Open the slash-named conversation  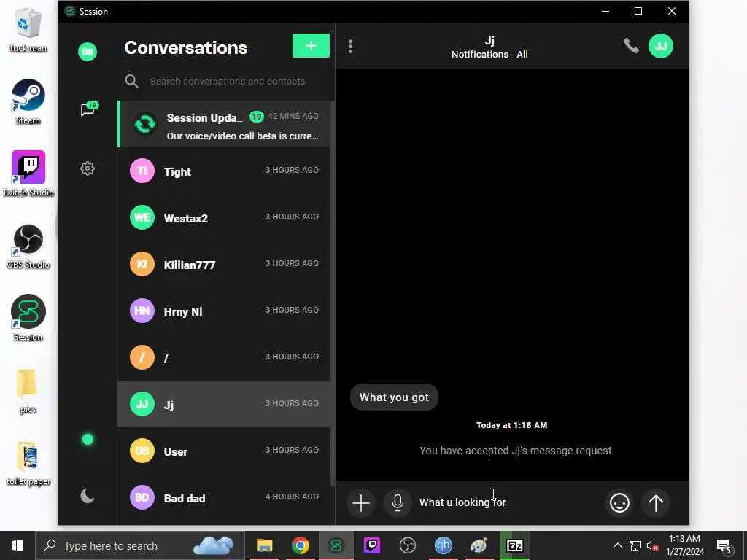(x=224, y=357)
